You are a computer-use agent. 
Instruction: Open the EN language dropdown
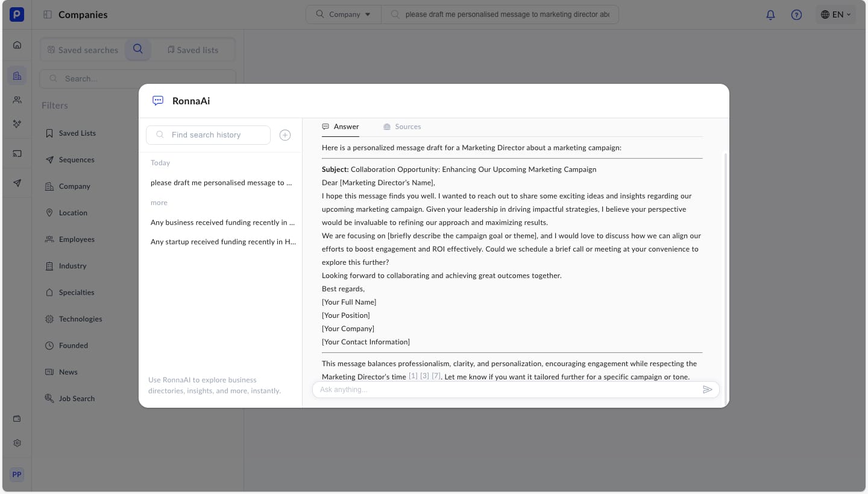pos(835,14)
